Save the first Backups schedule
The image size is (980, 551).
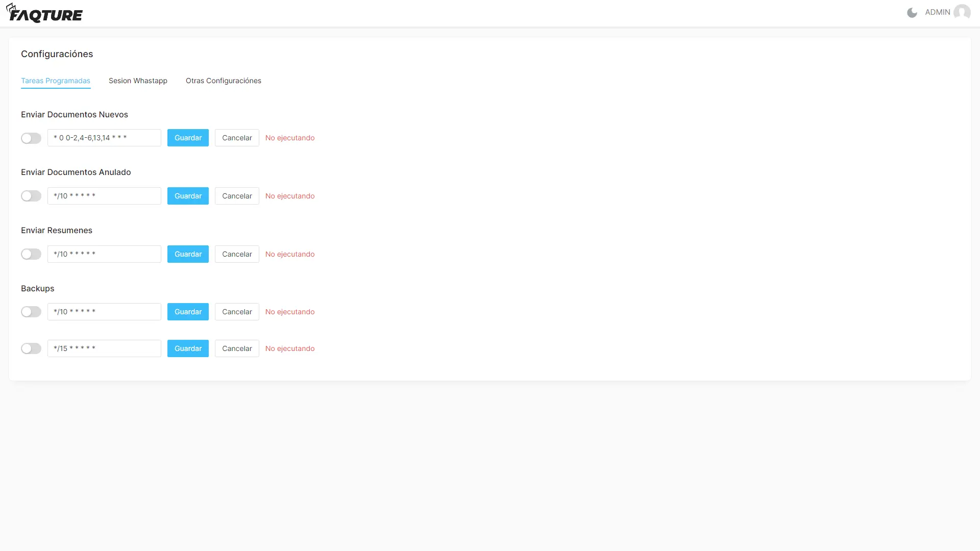tap(188, 312)
